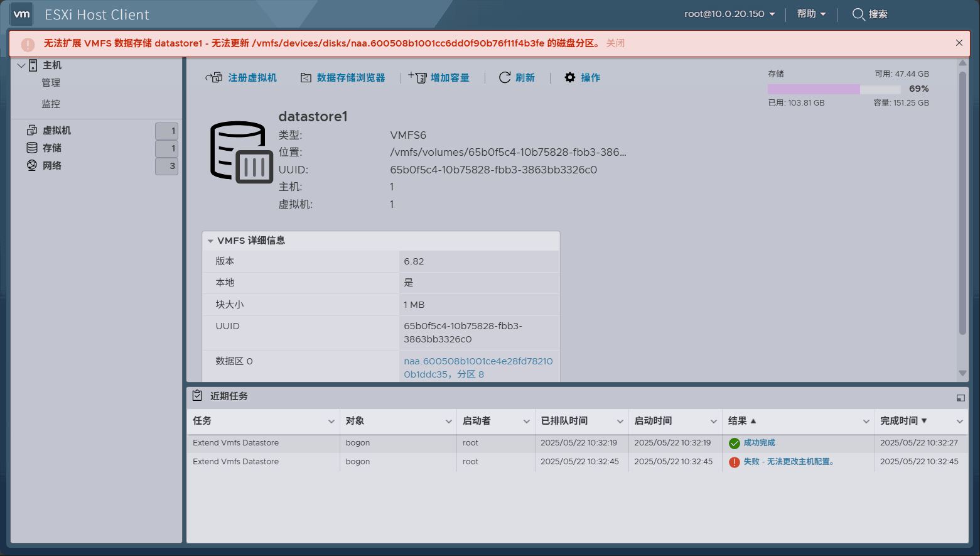980x556 pixels.
Task: Click the large datastore1 icon
Action: pos(241,152)
